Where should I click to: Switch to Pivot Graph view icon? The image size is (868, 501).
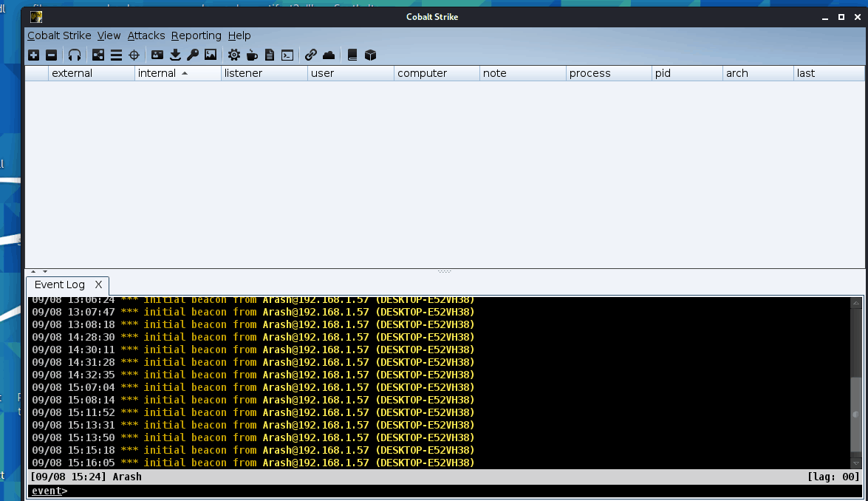click(98, 55)
